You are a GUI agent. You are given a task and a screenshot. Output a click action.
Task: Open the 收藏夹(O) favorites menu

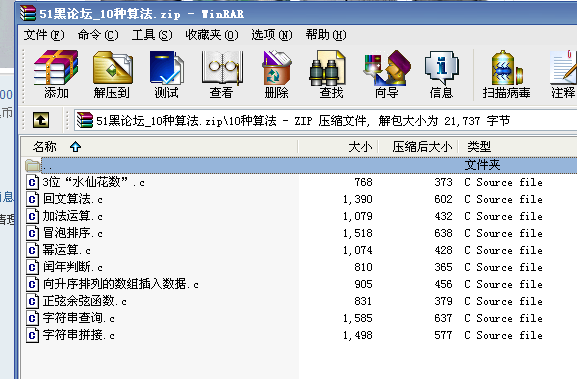(212, 35)
